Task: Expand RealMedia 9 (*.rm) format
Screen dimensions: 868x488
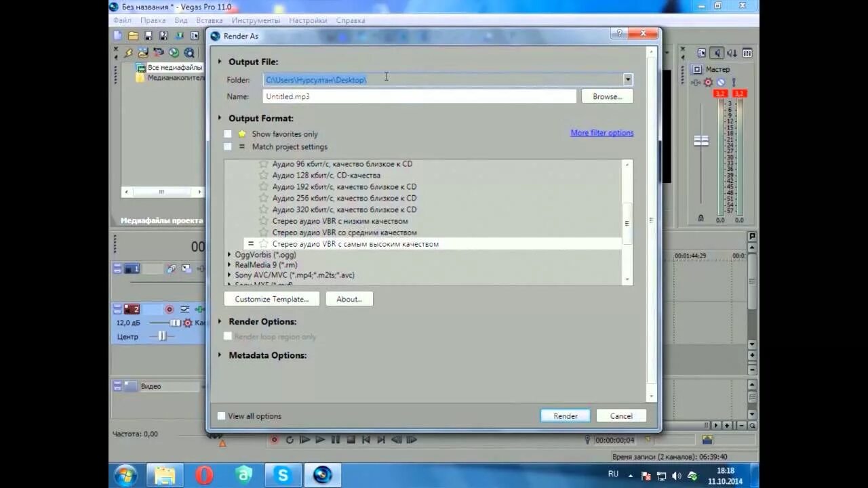Action: tap(229, 265)
